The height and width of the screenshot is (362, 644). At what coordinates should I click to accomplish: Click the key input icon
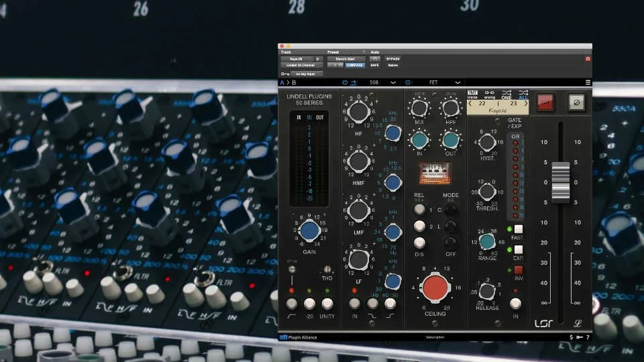285,74
